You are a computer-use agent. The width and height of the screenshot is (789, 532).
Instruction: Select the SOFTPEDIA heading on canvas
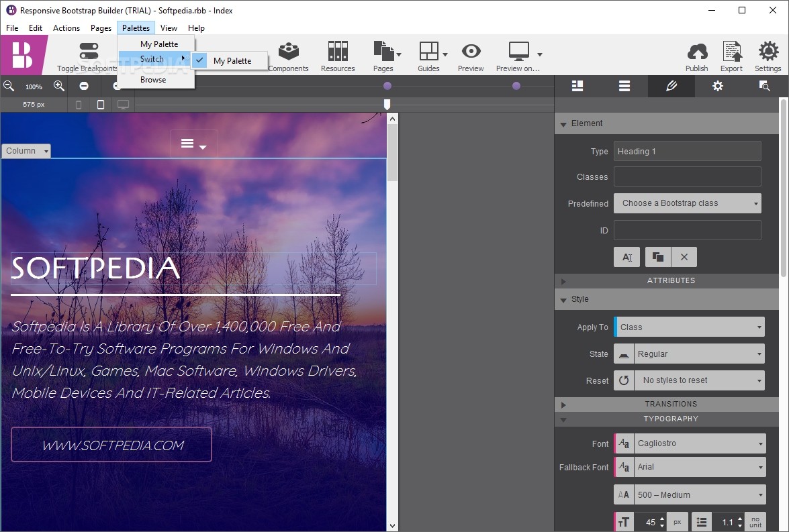pyautogui.click(x=95, y=268)
